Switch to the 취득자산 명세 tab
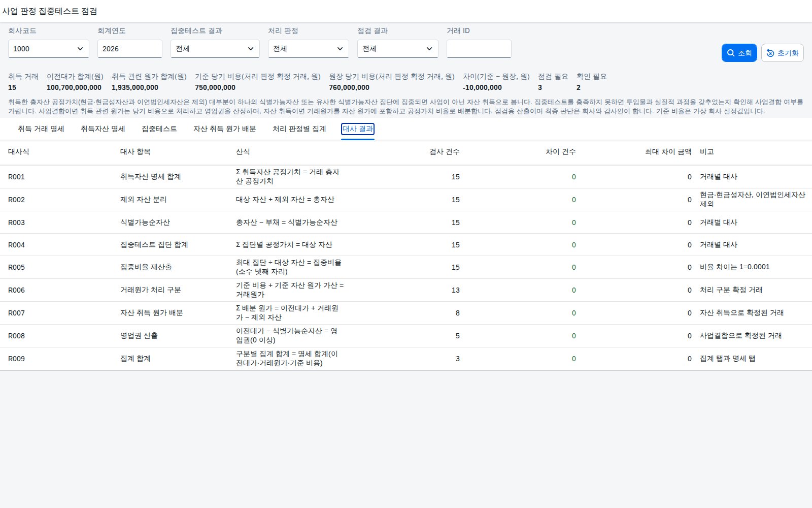The width and height of the screenshot is (812, 508). pyautogui.click(x=103, y=129)
